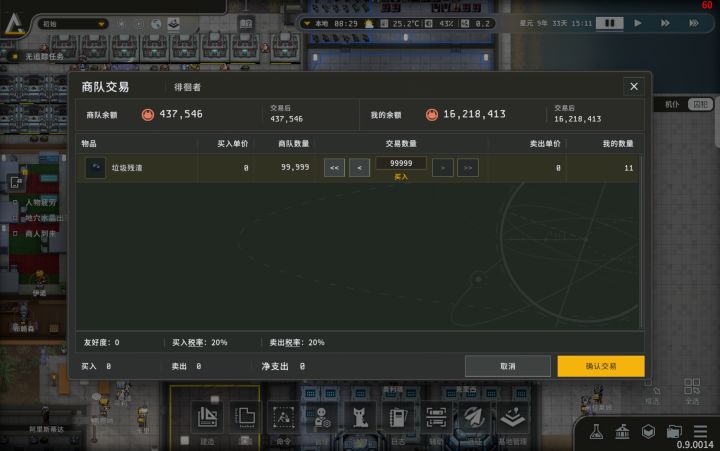The image size is (720, 451).
Task: Click the 交易数量 column header
Action: (401, 143)
